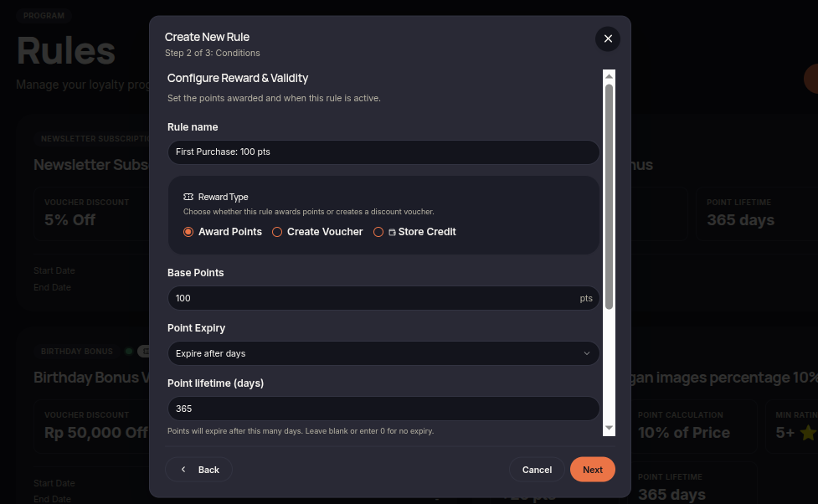Click the Base Points input field
Viewport: 818px width, 504px height.
(383, 298)
